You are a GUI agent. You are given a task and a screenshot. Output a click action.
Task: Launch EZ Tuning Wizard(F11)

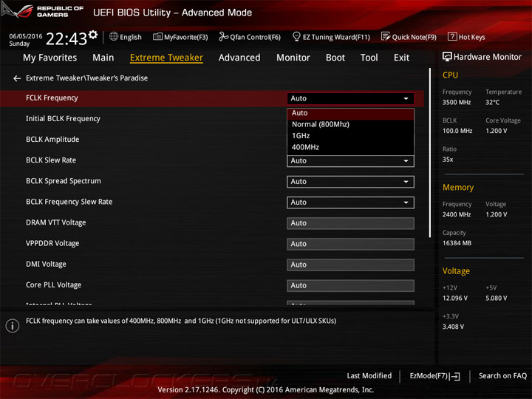(331, 37)
